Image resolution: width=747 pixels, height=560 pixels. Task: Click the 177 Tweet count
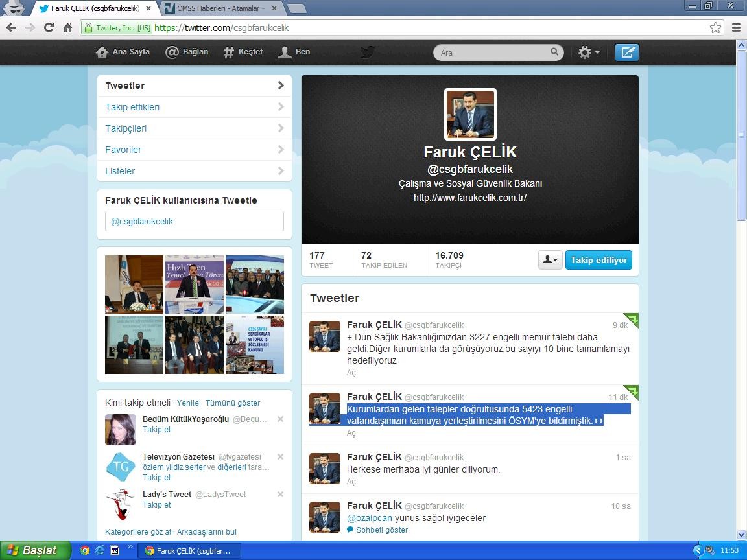click(322, 260)
